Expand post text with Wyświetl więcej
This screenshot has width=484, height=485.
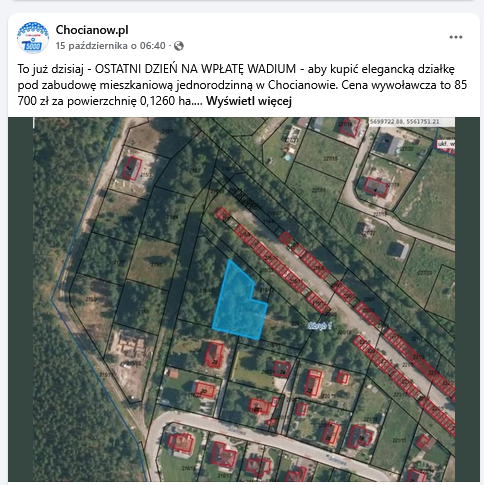(x=249, y=101)
